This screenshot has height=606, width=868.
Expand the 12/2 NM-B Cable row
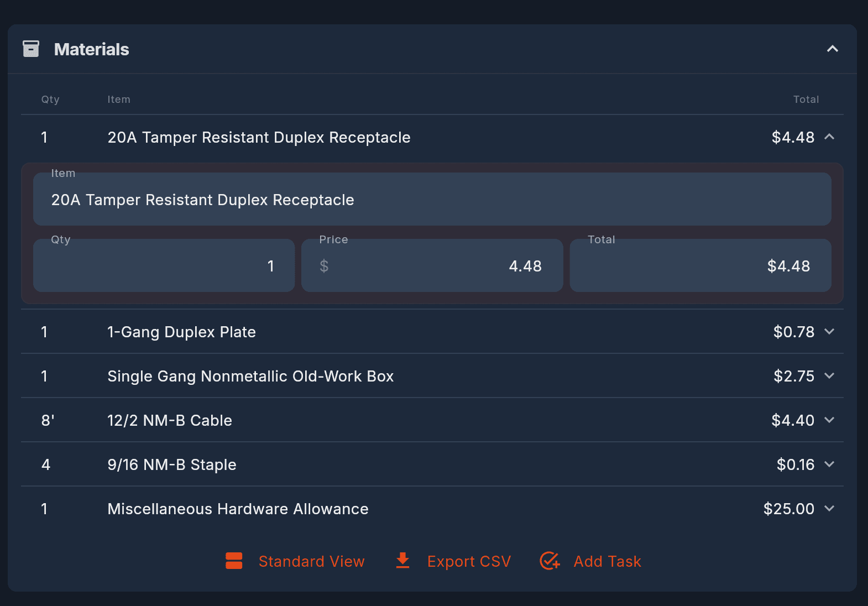[x=829, y=420]
